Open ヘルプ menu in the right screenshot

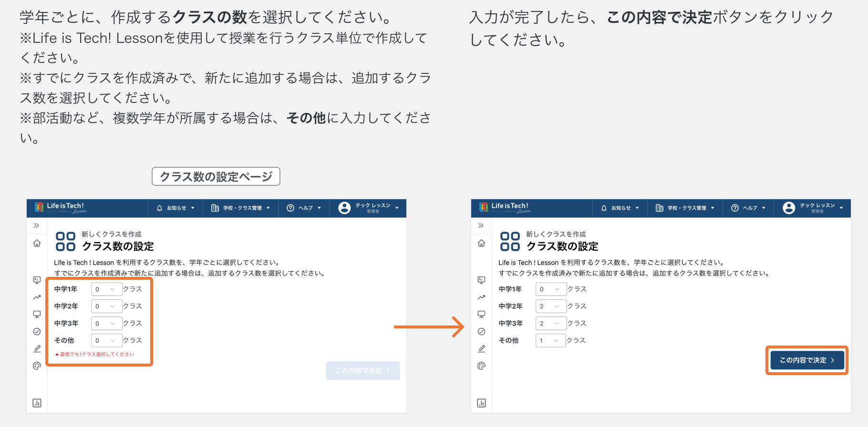coord(748,208)
